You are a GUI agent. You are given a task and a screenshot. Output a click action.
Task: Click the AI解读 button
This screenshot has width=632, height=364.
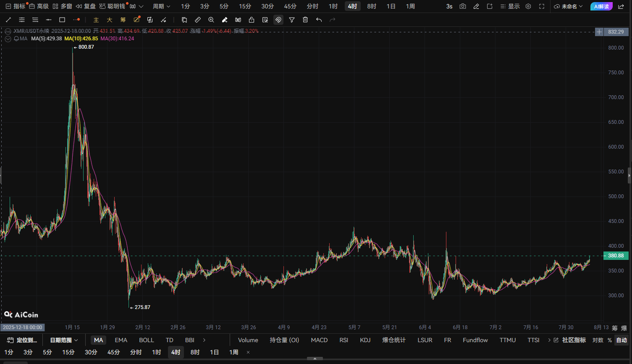point(601,6)
